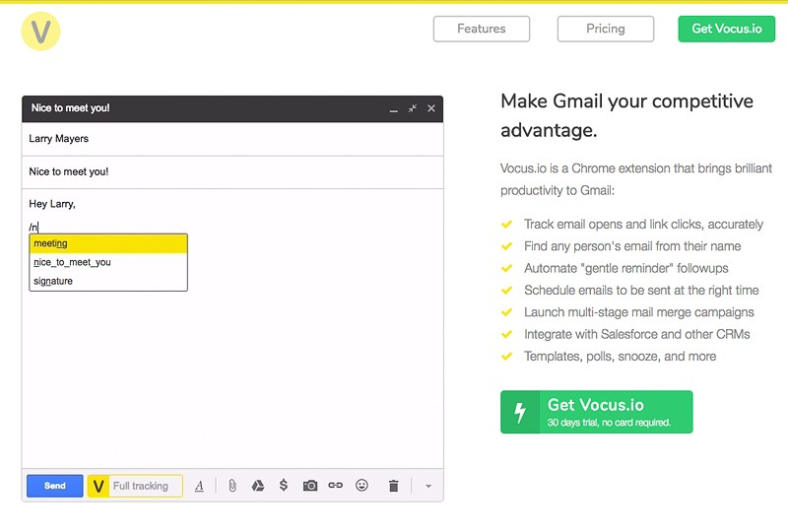Select the nice_to_meet_you snippet

(x=108, y=262)
